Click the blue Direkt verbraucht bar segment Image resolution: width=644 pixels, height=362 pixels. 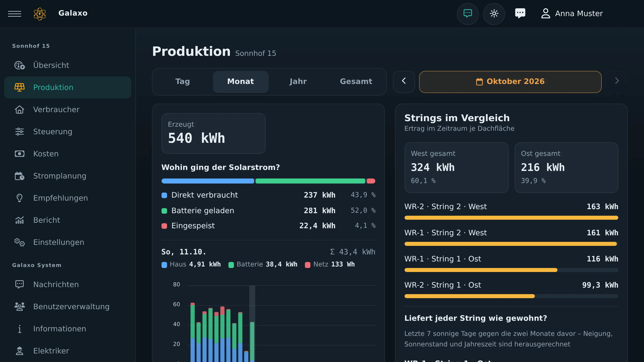(208, 181)
